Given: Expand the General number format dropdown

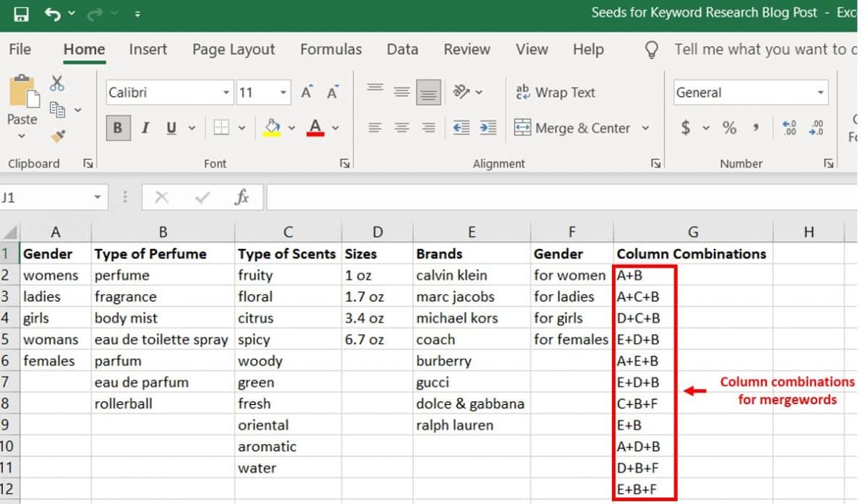Looking at the screenshot, I should (x=820, y=93).
